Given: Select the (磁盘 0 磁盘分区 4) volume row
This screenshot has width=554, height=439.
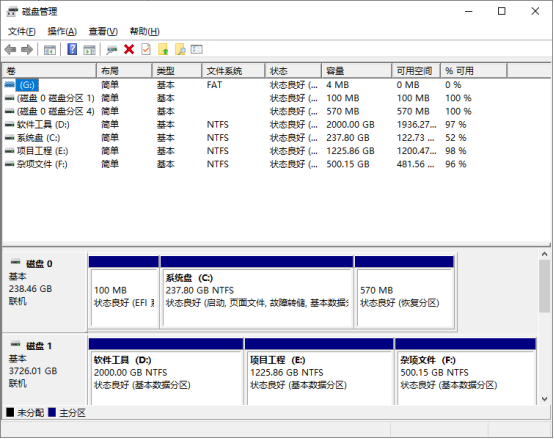Looking at the screenshot, I should tap(254, 112).
